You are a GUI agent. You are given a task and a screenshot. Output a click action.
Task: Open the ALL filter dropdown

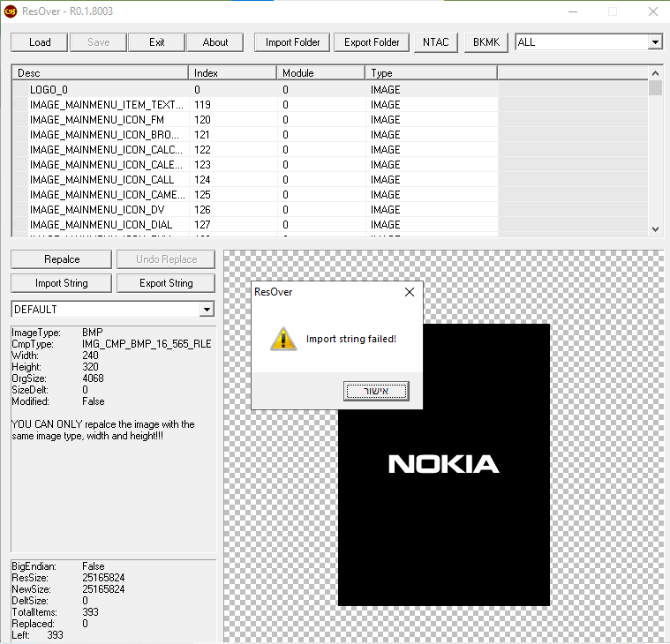[x=655, y=42]
